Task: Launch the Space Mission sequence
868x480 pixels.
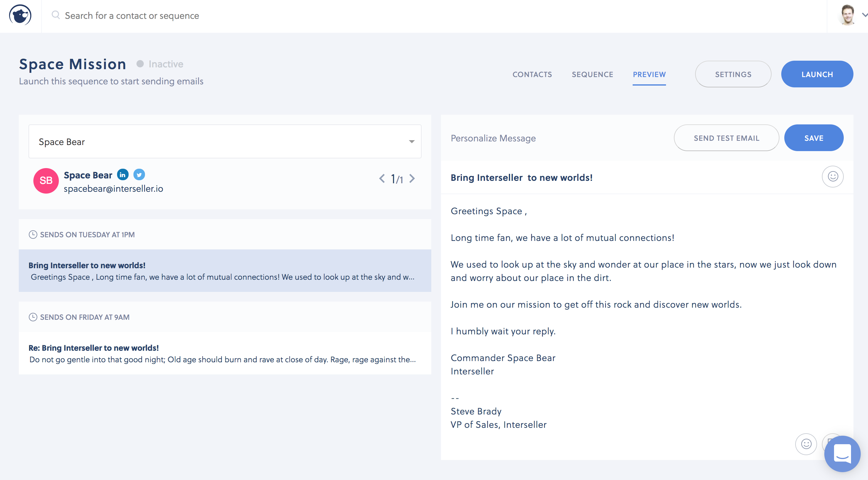Action: coord(817,74)
